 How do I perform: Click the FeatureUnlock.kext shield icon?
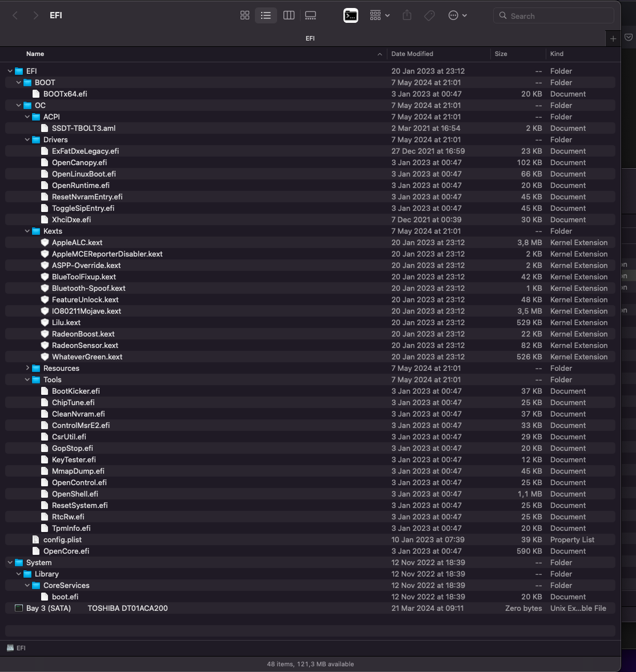tap(45, 299)
